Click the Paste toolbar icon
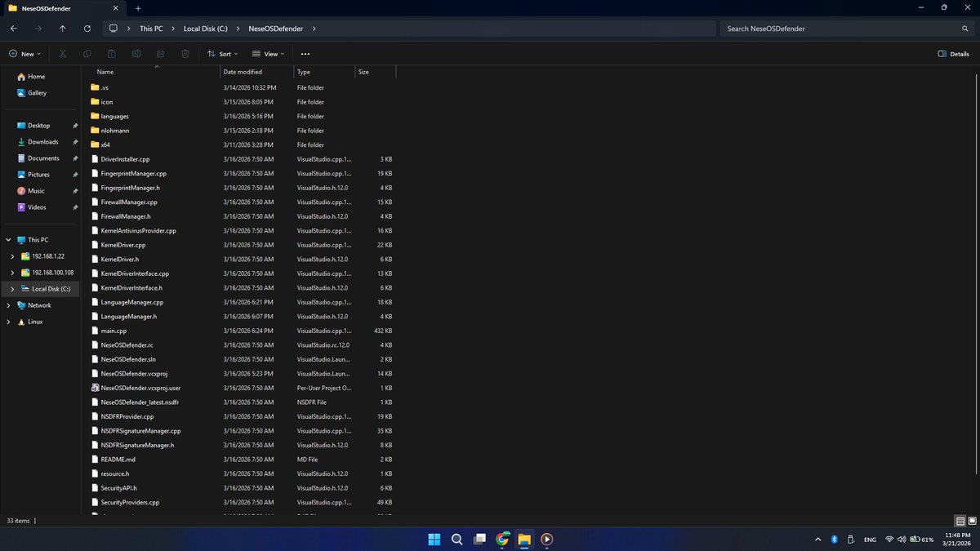The width and height of the screenshot is (980, 551). pyautogui.click(x=112, y=54)
